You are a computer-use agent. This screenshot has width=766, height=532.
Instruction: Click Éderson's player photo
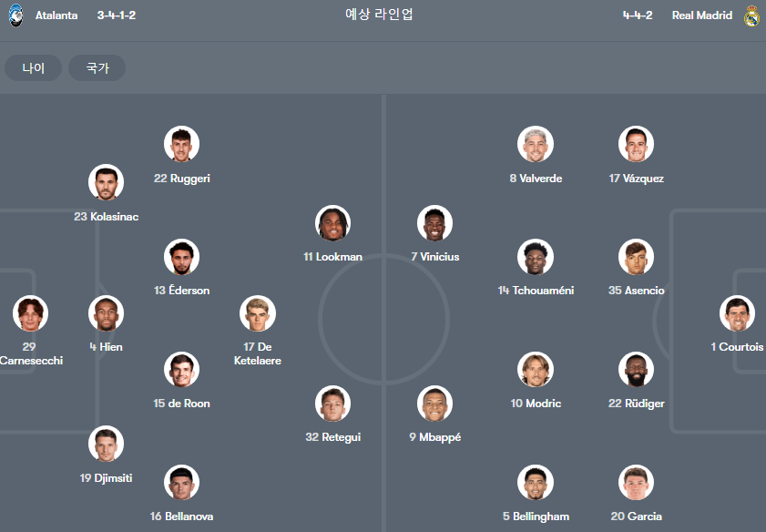pyautogui.click(x=182, y=257)
